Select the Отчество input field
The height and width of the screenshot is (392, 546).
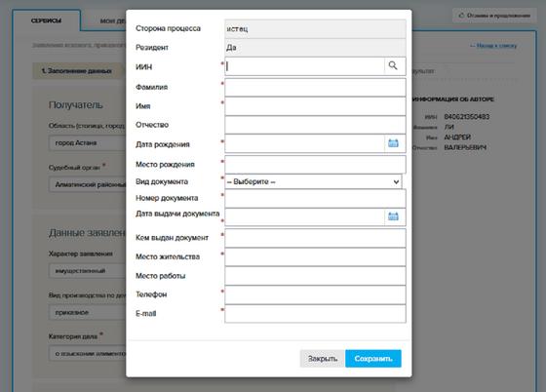tap(315, 125)
